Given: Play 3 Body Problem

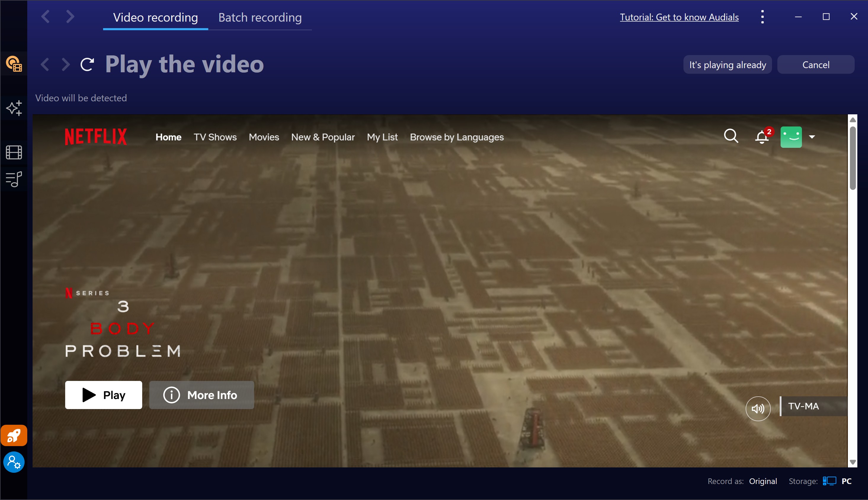Looking at the screenshot, I should click(x=104, y=395).
